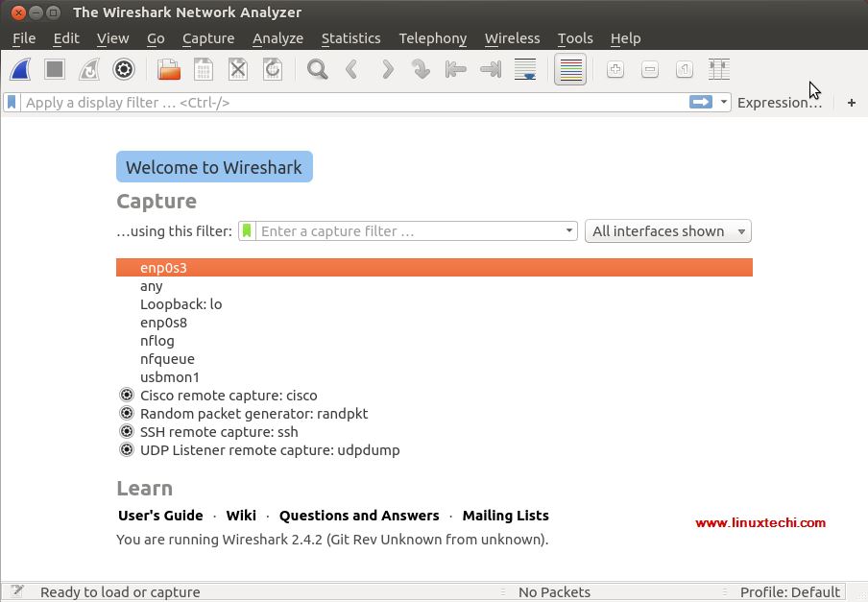868x602 pixels.
Task: Open the Telephony menu
Action: (432, 38)
